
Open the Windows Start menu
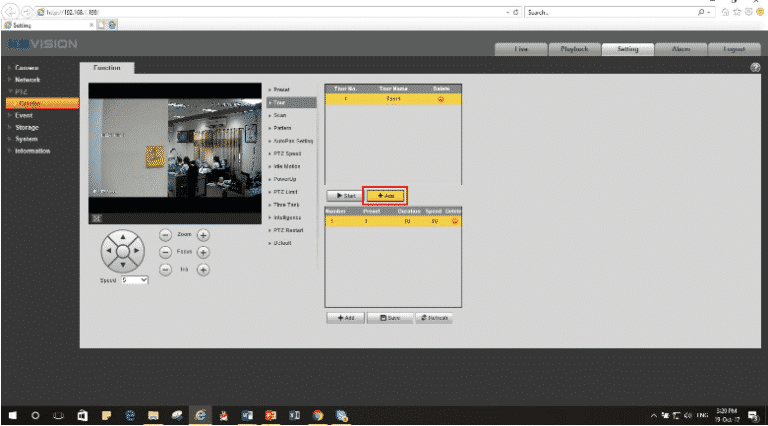[14, 414]
